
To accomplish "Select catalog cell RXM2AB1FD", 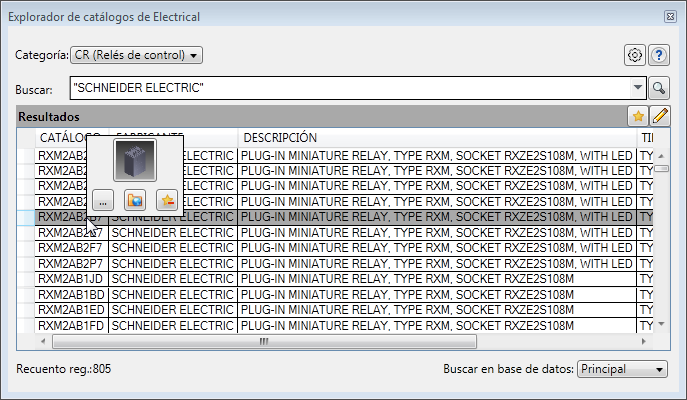I will pos(71,326).
